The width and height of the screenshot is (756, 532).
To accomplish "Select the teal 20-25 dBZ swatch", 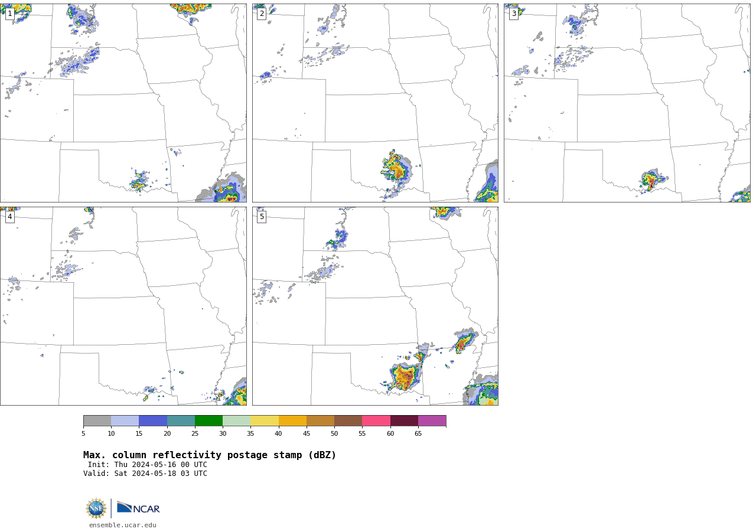I will pyautogui.click(x=181, y=421).
